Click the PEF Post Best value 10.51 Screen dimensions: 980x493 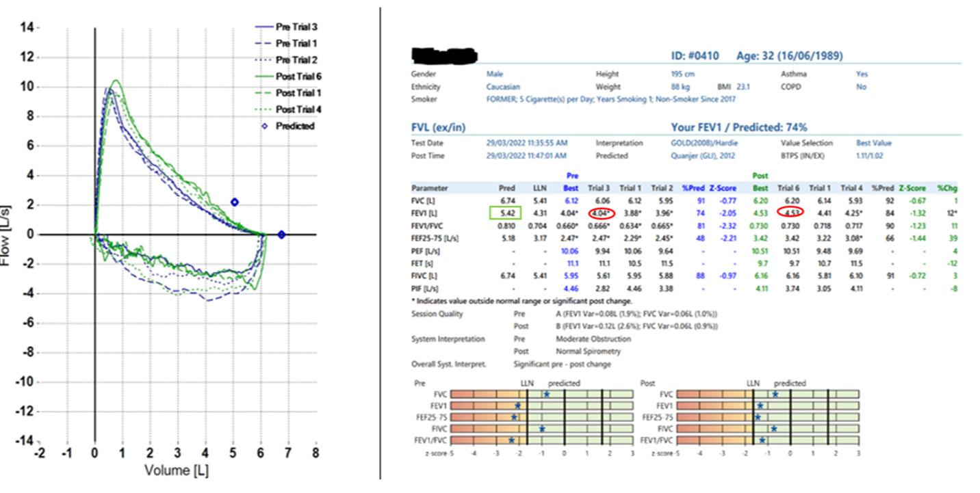(760, 250)
